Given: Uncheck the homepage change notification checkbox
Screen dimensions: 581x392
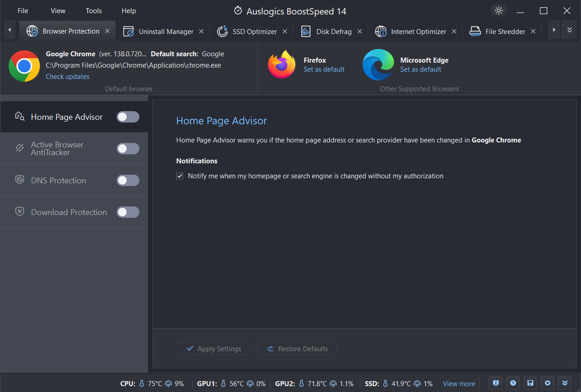Looking at the screenshot, I should coord(180,176).
